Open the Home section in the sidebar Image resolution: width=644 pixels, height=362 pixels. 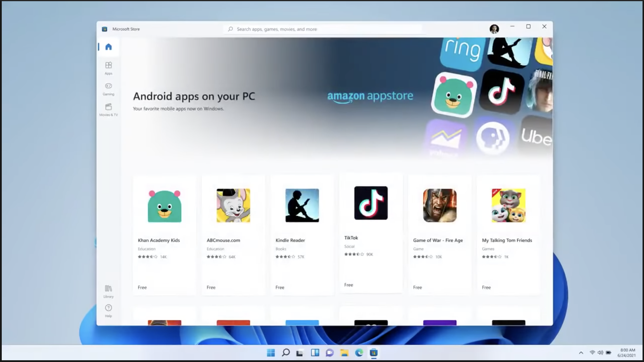pos(108,47)
